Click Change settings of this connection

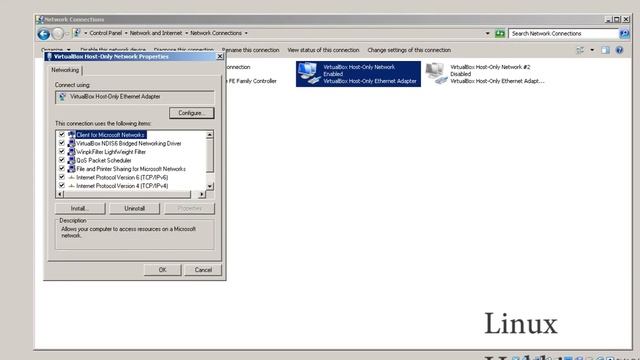coord(409,50)
